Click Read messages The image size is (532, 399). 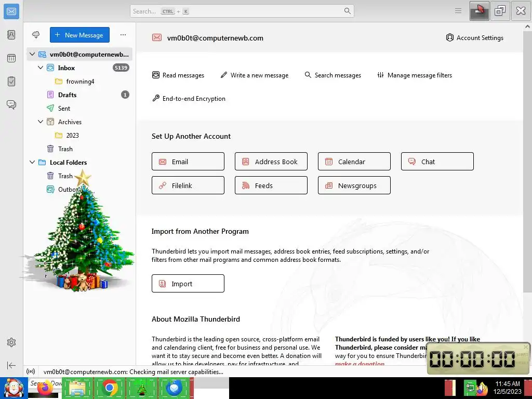178,75
